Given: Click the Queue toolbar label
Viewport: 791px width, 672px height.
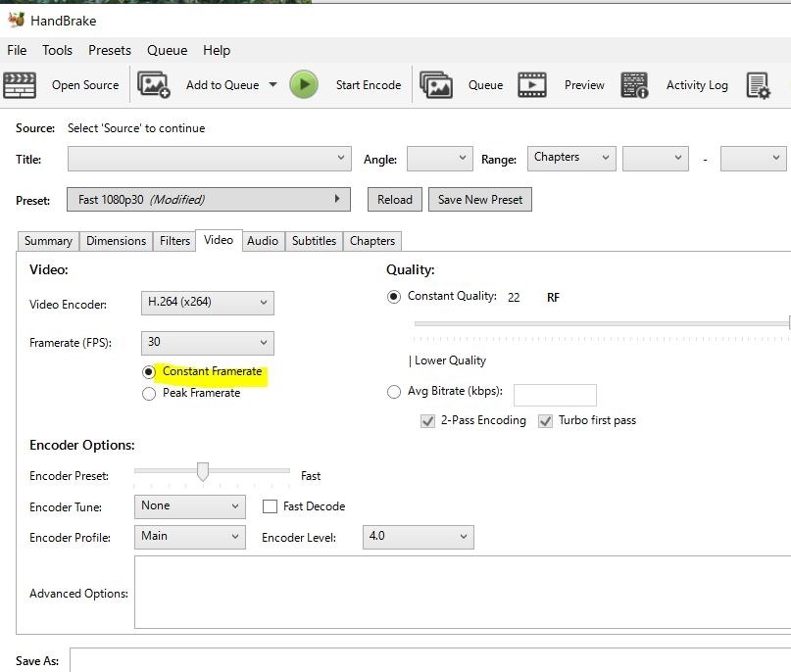Looking at the screenshot, I should click(x=485, y=85).
